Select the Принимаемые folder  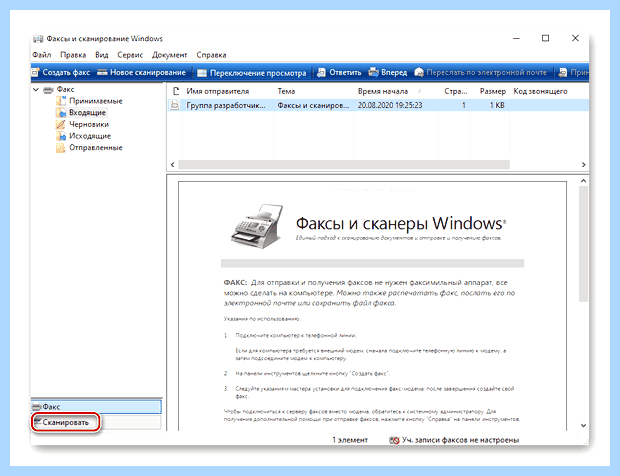click(x=96, y=101)
